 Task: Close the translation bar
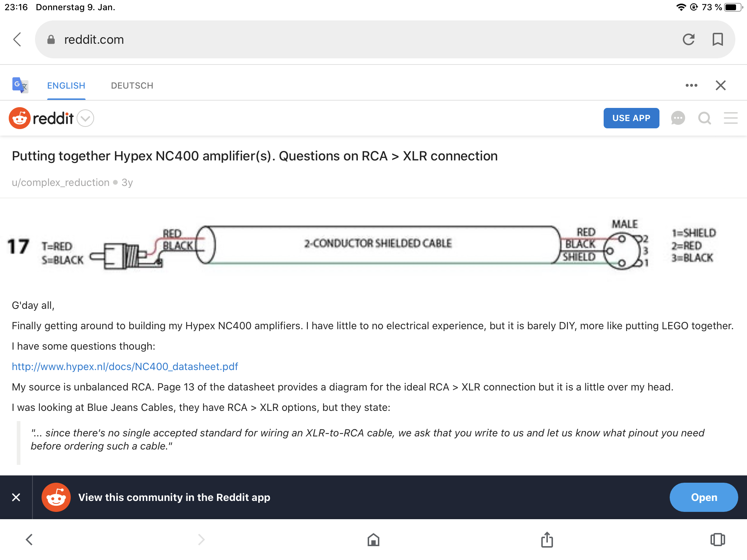point(720,85)
